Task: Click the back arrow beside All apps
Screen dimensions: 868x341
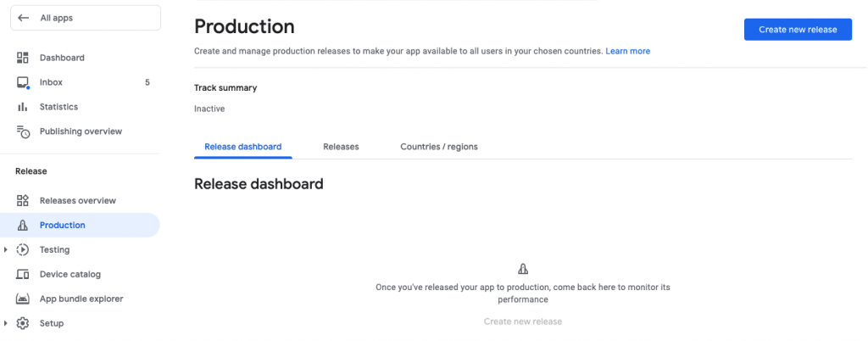Action: click(24, 18)
